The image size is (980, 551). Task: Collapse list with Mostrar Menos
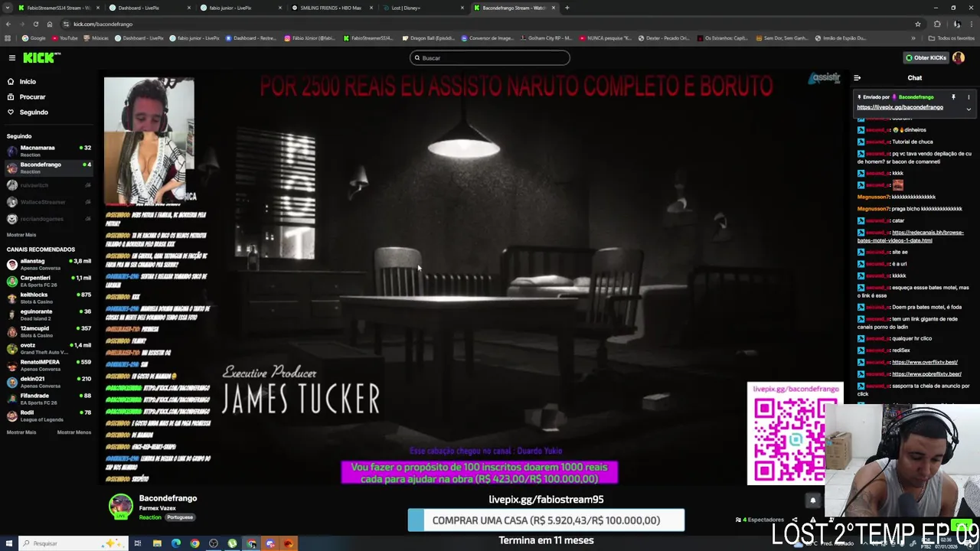click(74, 432)
